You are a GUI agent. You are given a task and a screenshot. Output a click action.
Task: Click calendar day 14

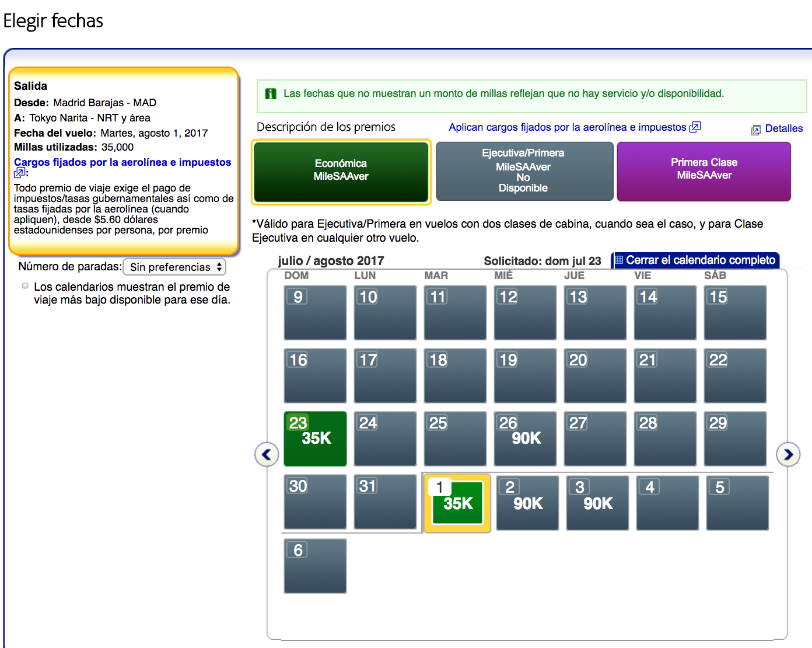click(665, 312)
